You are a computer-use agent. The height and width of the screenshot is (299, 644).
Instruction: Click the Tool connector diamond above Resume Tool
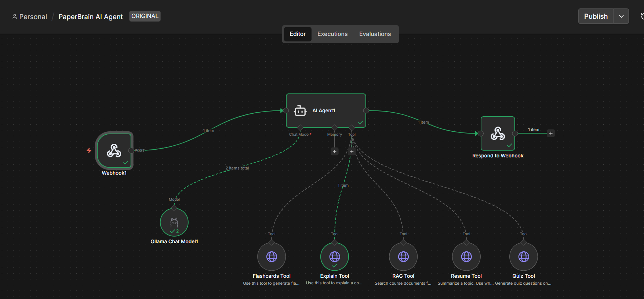(x=466, y=242)
